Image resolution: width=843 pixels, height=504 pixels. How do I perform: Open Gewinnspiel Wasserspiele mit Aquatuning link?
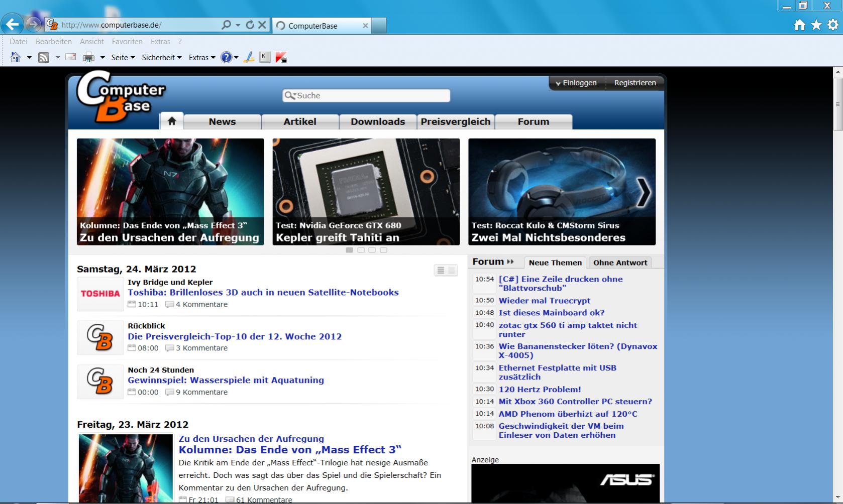tap(226, 380)
